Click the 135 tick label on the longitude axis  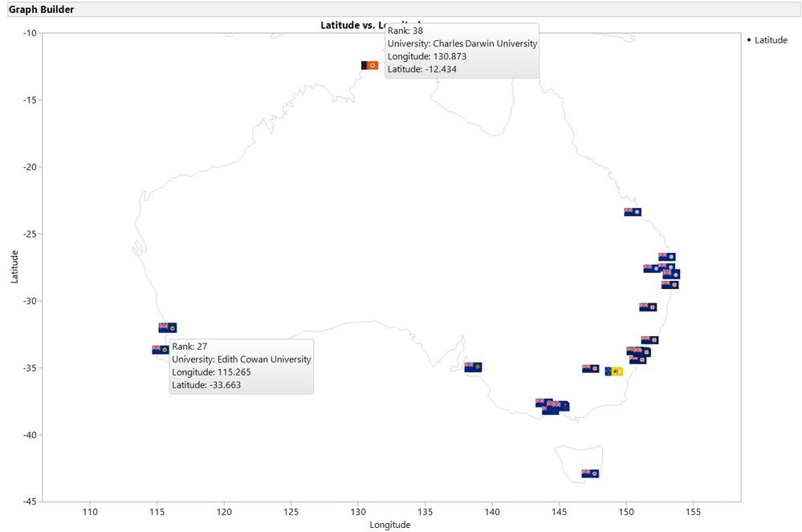(x=425, y=512)
